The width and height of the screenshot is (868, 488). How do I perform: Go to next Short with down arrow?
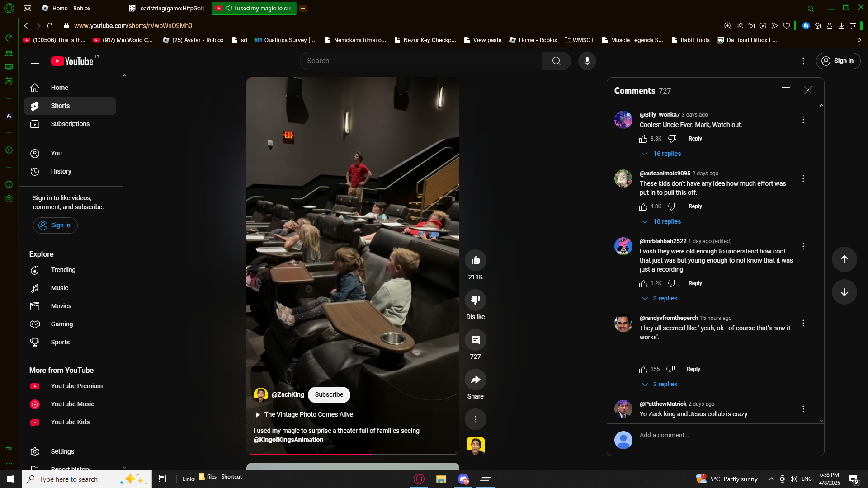pyautogui.click(x=844, y=292)
